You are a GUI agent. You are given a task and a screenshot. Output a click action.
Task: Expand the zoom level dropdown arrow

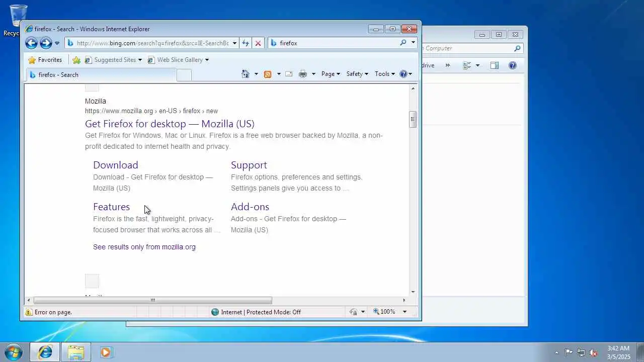pyautogui.click(x=404, y=312)
